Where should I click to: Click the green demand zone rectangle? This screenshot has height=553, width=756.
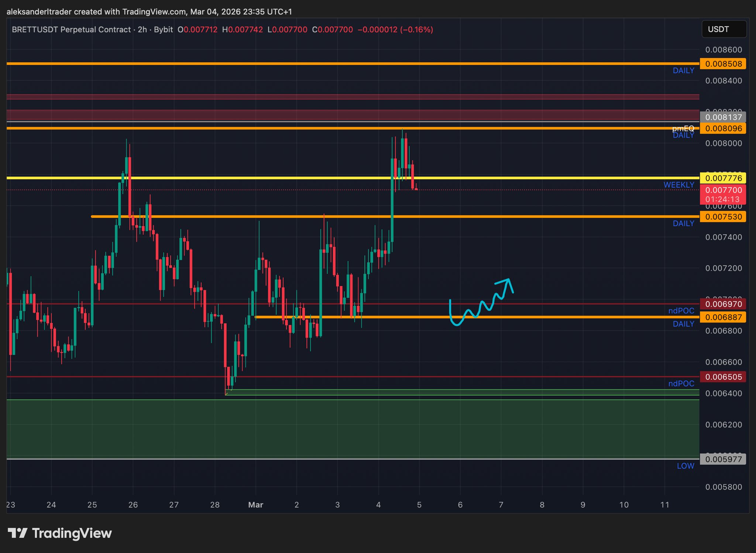click(x=351, y=429)
